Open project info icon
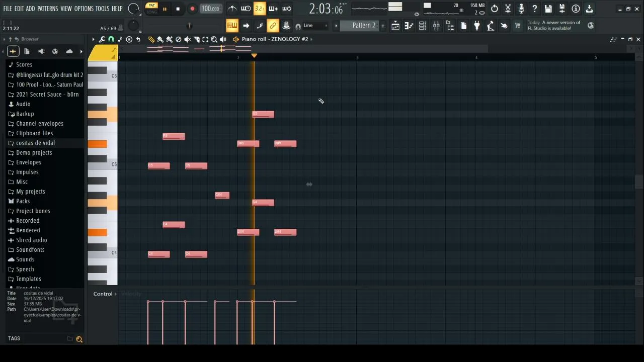The image size is (644, 362). [x=576, y=9]
